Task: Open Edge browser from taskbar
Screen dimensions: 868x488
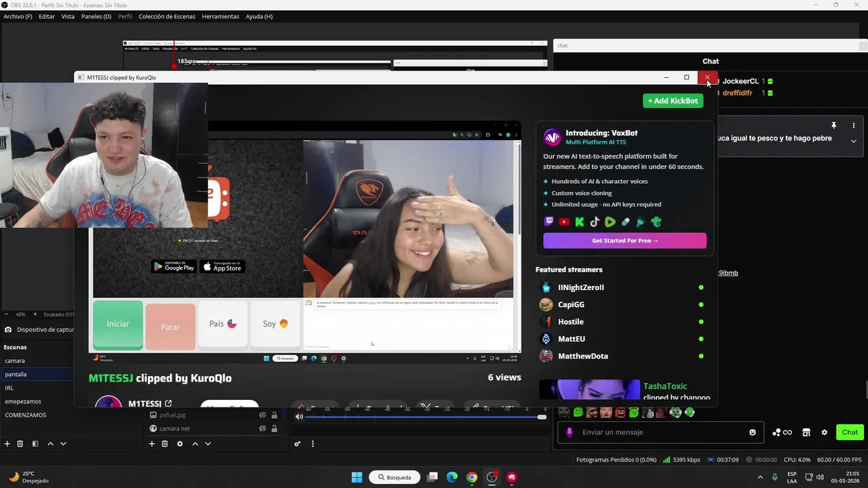Action: click(452, 477)
